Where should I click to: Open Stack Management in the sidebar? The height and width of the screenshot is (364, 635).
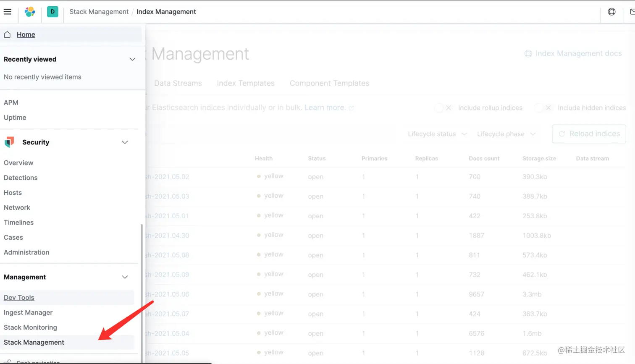34,342
